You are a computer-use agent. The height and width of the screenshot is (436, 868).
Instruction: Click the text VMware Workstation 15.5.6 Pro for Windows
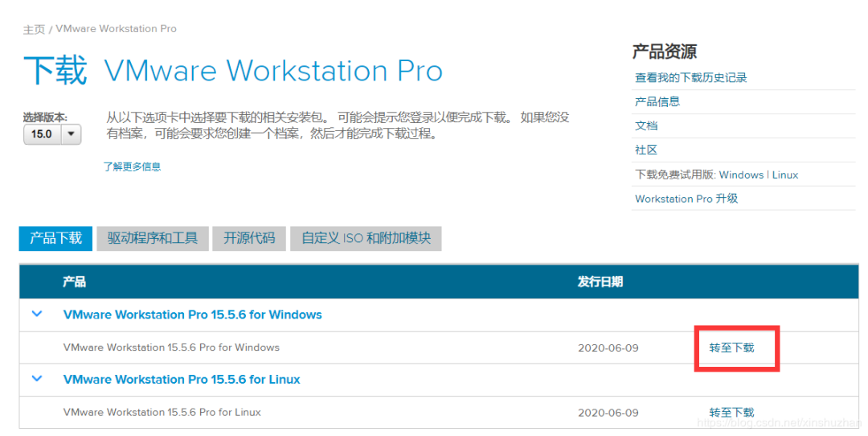click(x=172, y=348)
